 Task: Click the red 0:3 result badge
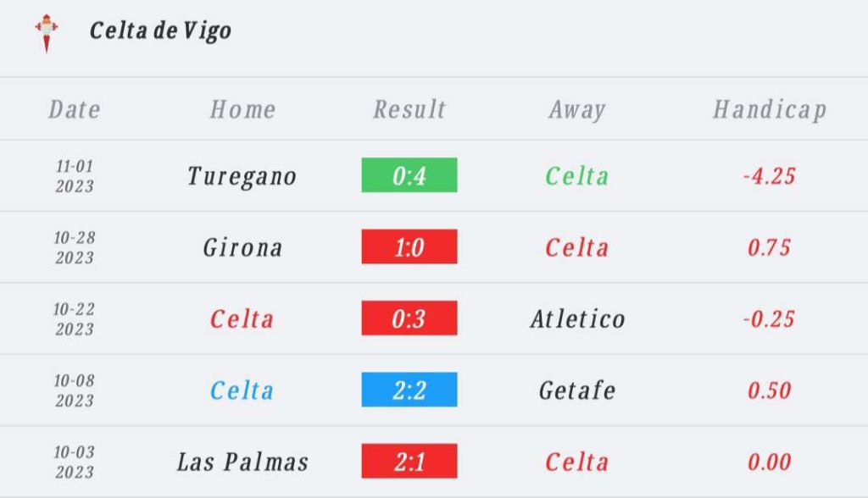click(409, 318)
